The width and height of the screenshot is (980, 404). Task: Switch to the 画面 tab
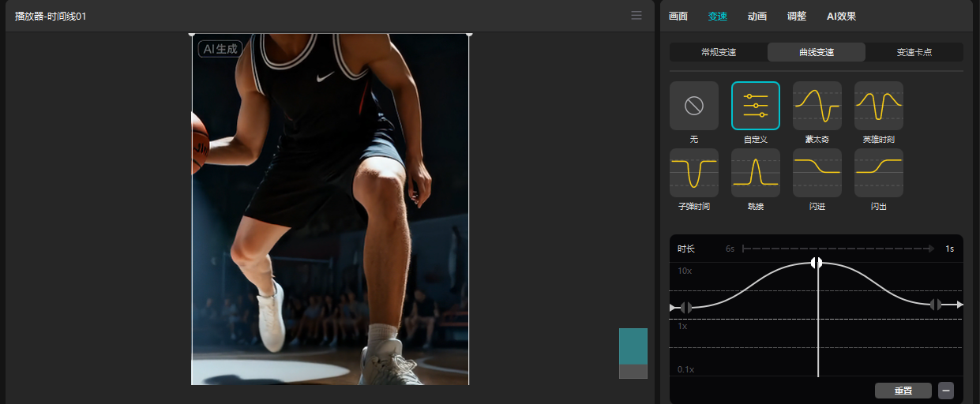click(x=678, y=16)
